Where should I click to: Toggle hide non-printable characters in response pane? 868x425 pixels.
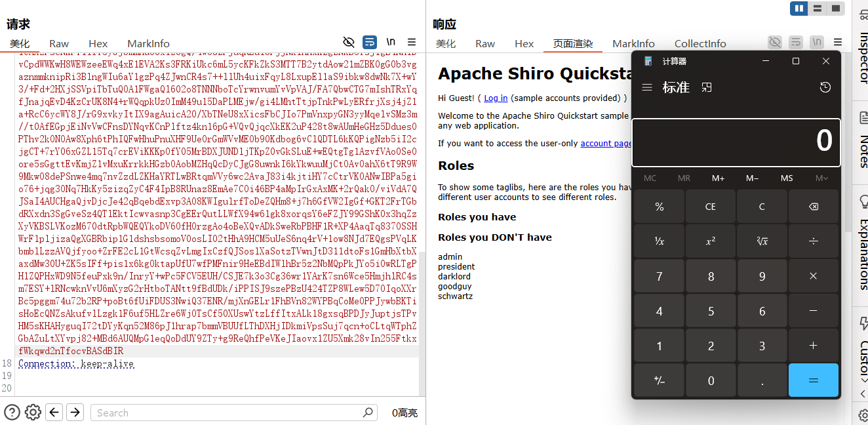(x=775, y=42)
